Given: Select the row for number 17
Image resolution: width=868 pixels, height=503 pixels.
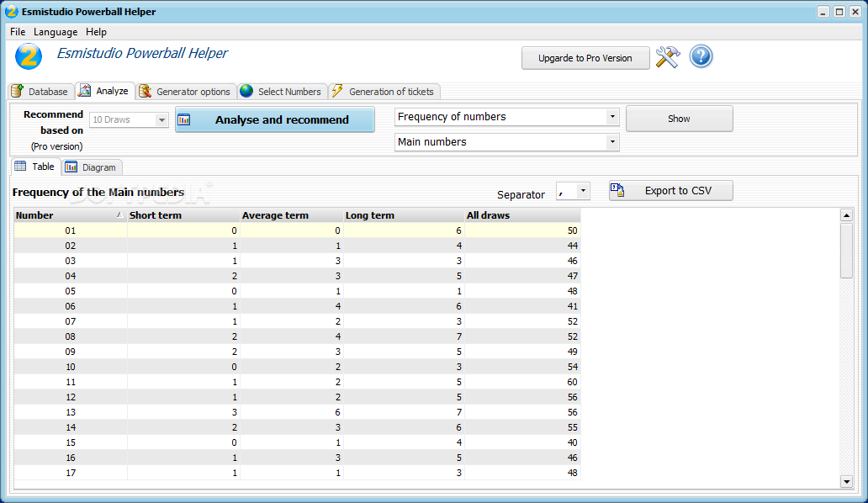Looking at the screenshot, I should pyautogui.click(x=297, y=472).
